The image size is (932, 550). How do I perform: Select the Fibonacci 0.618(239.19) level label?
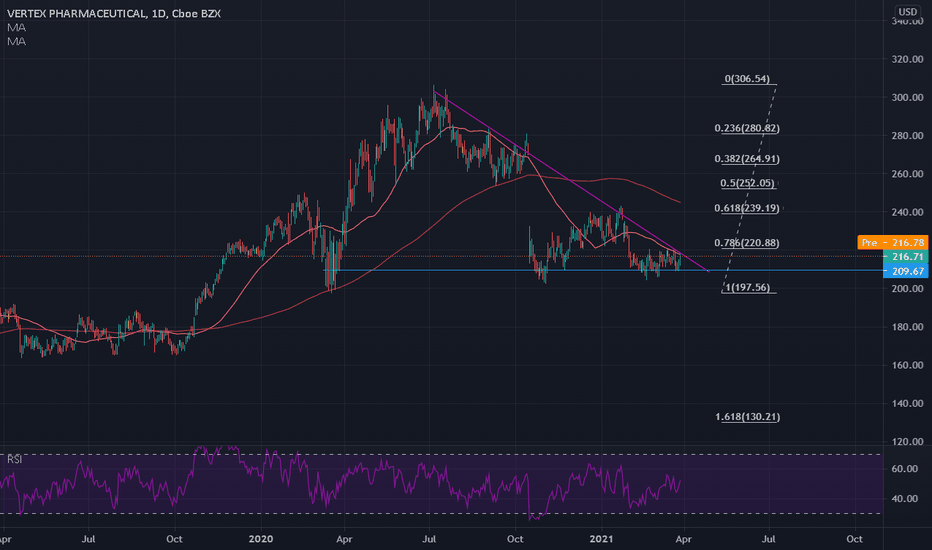click(747, 208)
